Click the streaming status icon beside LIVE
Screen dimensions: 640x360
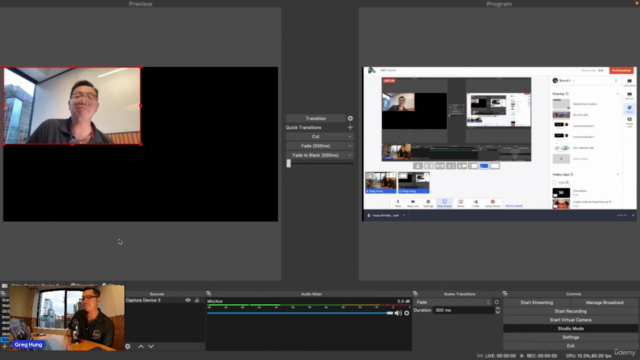click(480, 356)
